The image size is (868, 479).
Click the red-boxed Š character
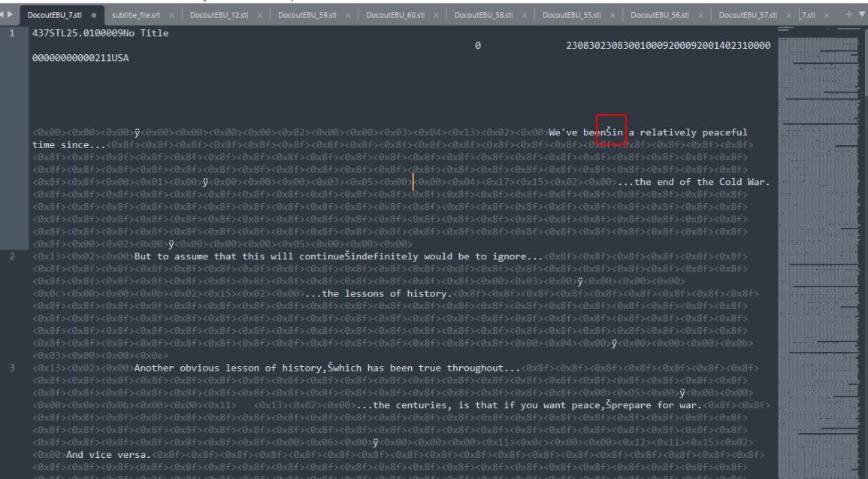click(610, 132)
